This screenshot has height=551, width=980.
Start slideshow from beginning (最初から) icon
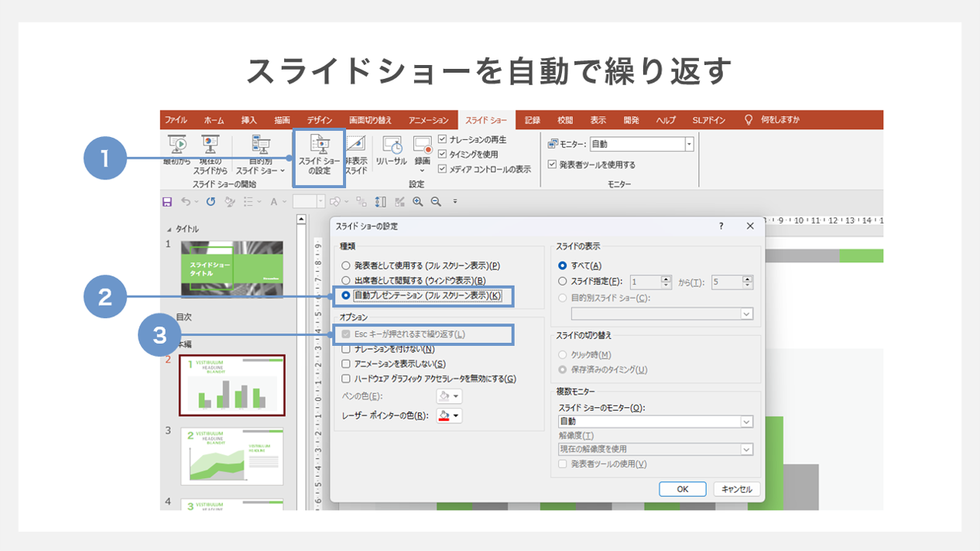coord(177,144)
